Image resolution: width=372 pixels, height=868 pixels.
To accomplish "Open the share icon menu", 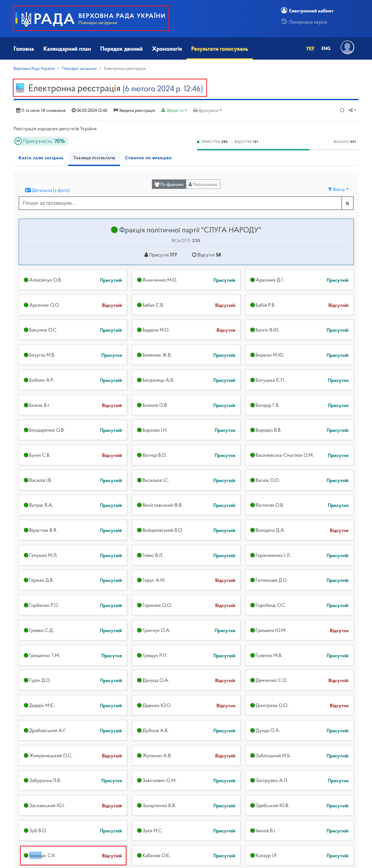I will tap(352, 110).
